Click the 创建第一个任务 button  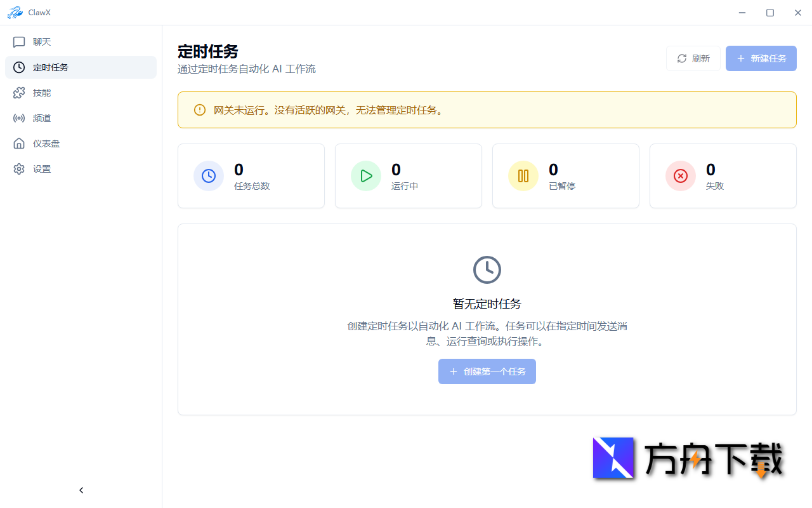pos(487,371)
